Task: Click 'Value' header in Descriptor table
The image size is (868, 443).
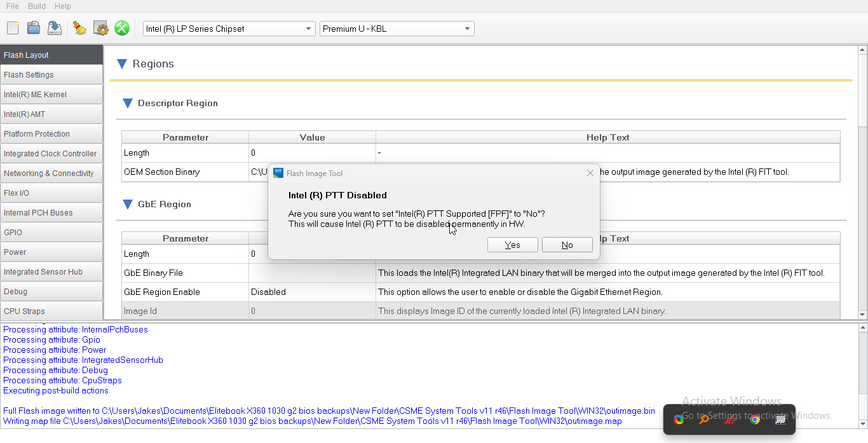Action: click(312, 137)
